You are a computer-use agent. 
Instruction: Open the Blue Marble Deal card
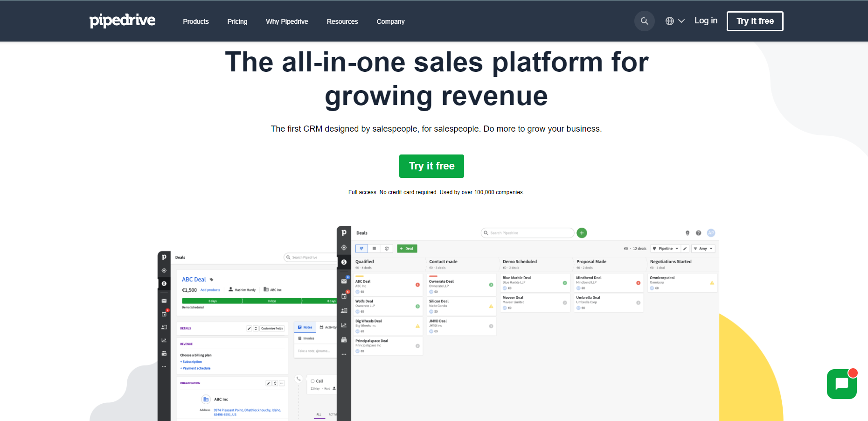pos(535,283)
